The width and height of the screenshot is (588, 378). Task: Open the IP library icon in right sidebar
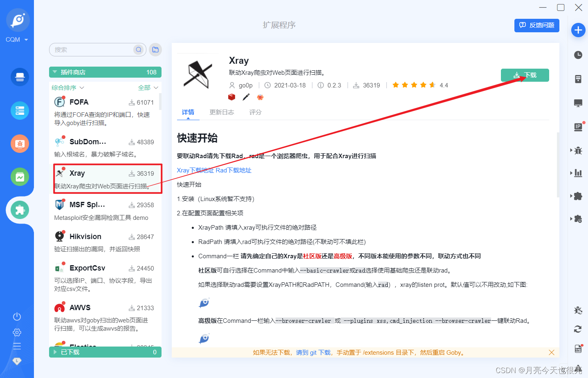pos(578,127)
